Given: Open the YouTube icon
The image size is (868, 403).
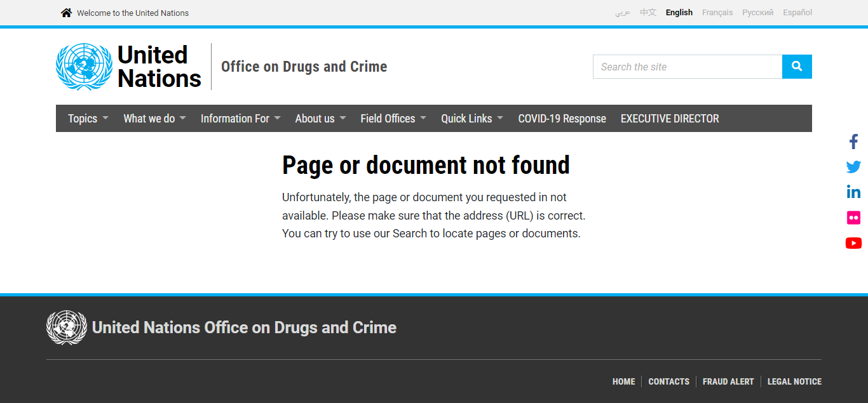Looking at the screenshot, I should pyautogui.click(x=853, y=243).
